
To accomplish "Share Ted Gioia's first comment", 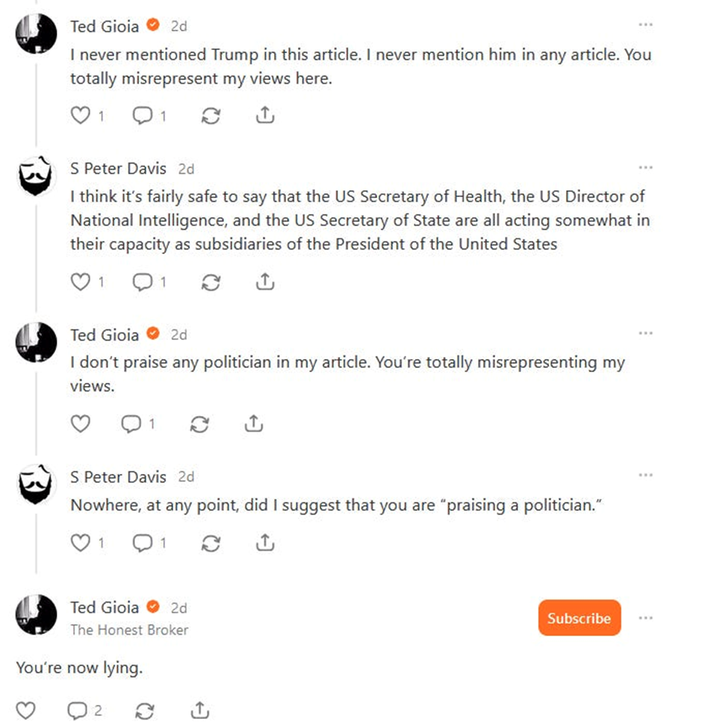I will click(x=265, y=116).
